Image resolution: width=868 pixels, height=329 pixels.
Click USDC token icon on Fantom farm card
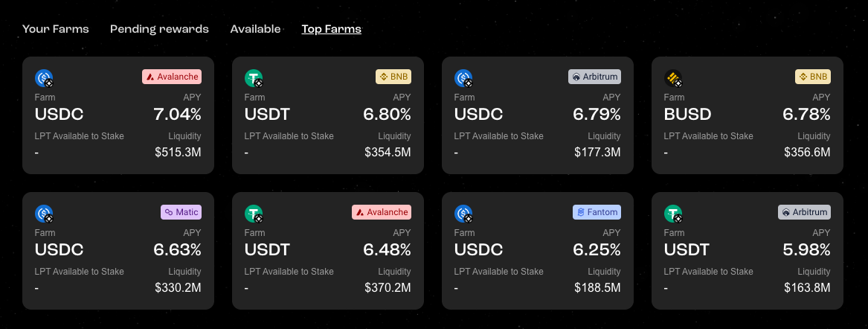click(464, 214)
